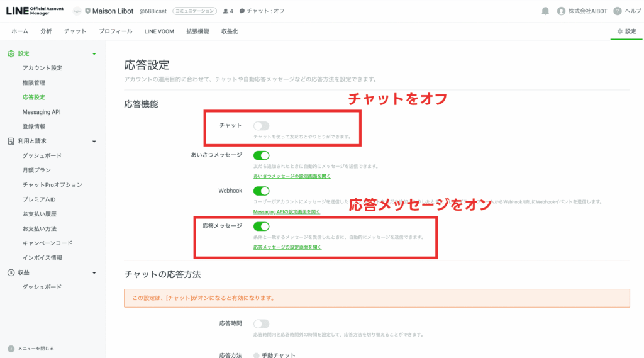The height and width of the screenshot is (358, 644).
Task: Open the help question mark icon
Action: point(618,11)
